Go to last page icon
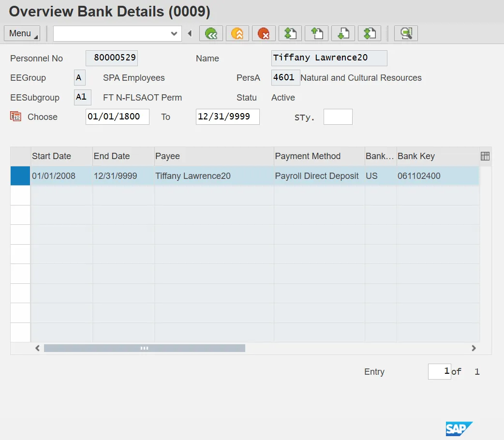504x440 pixels. (x=369, y=33)
